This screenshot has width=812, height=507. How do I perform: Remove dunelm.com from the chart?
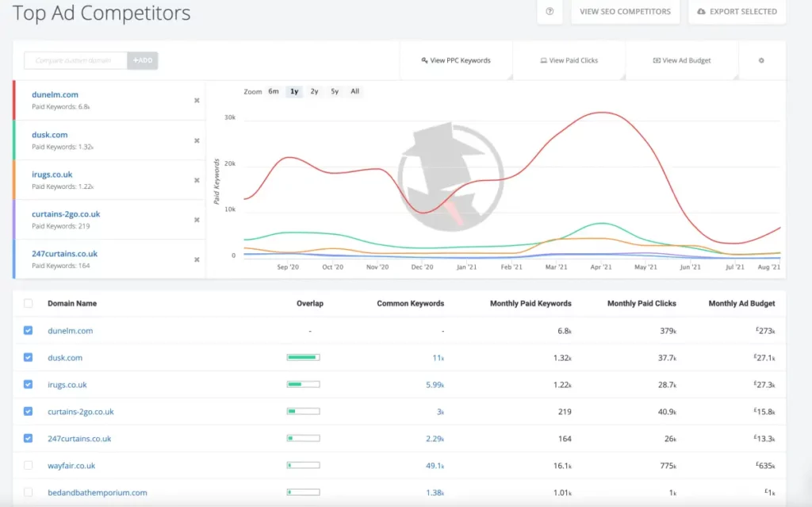point(197,101)
